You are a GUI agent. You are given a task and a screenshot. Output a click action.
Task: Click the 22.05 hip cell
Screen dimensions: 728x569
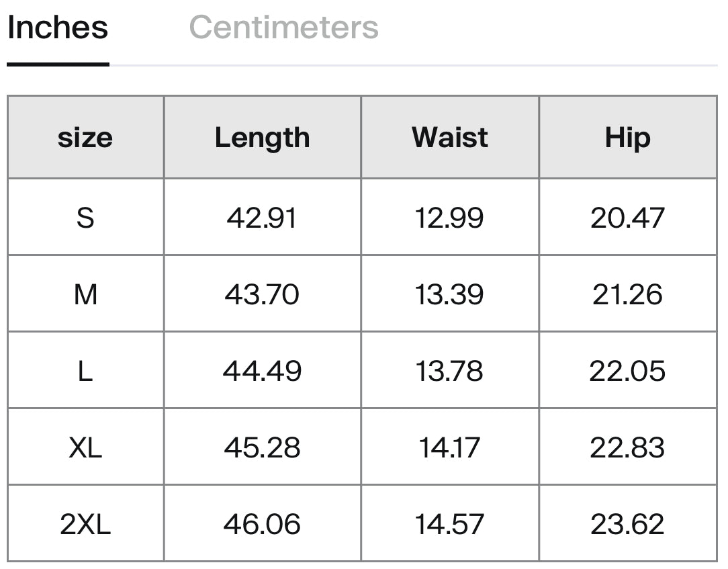click(x=628, y=371)
